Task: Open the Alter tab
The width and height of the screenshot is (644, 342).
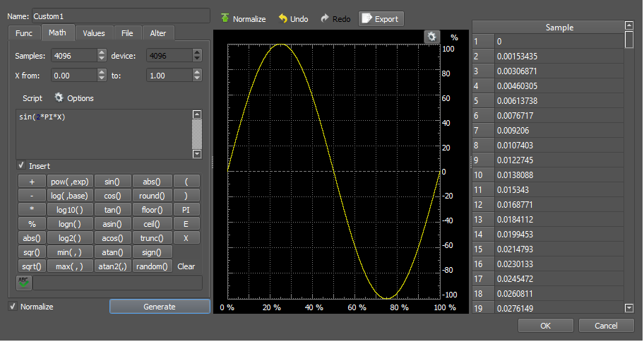Action: [158, 33]
